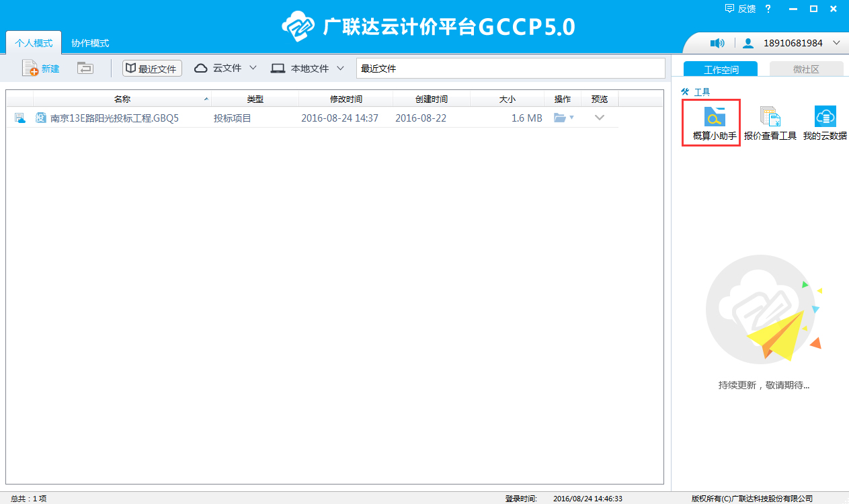Toggle the speaker sound icon
The image size is (849, 504).
[x=717, y=44]
